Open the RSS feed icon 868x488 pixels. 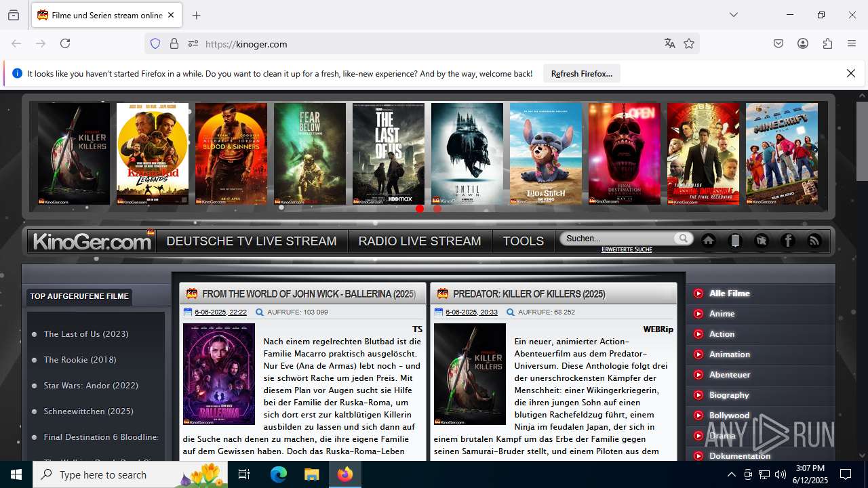pyautogui.click(x=814, y=241)
